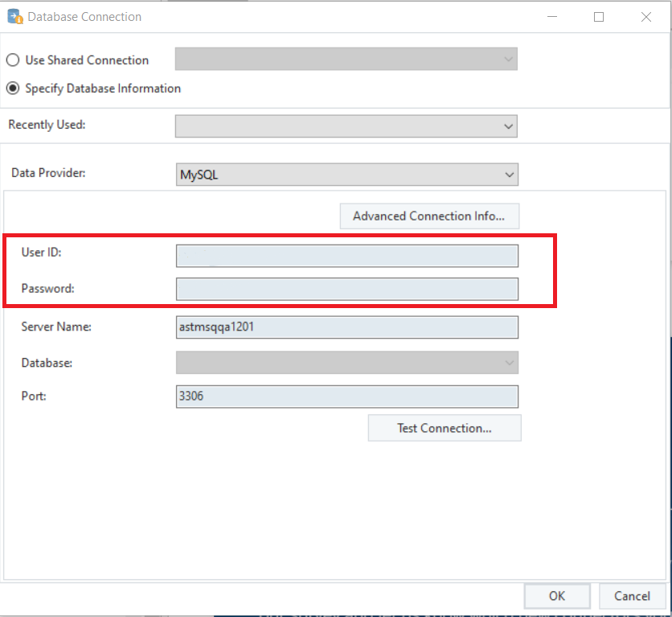Select the Use Shared Connection radio button
This screenshot has height=617, width=672.
click(13, 60)
